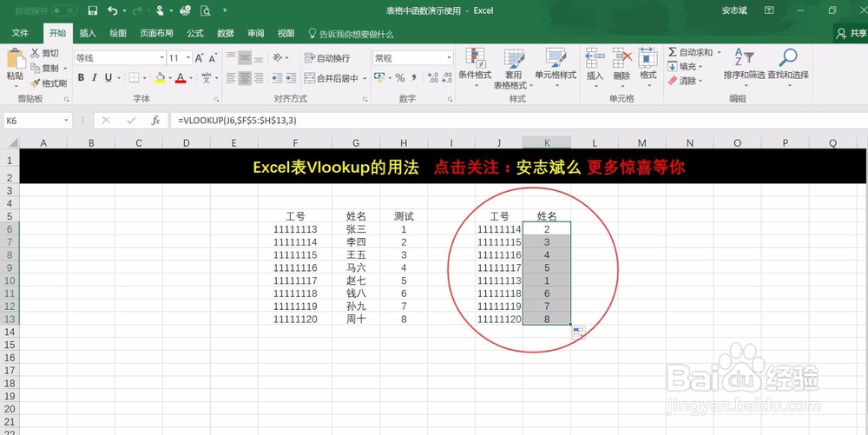
Task: Switch to the Page Layout 页面布局 tab
Action: pyautogui.click(x=156, y=33)
